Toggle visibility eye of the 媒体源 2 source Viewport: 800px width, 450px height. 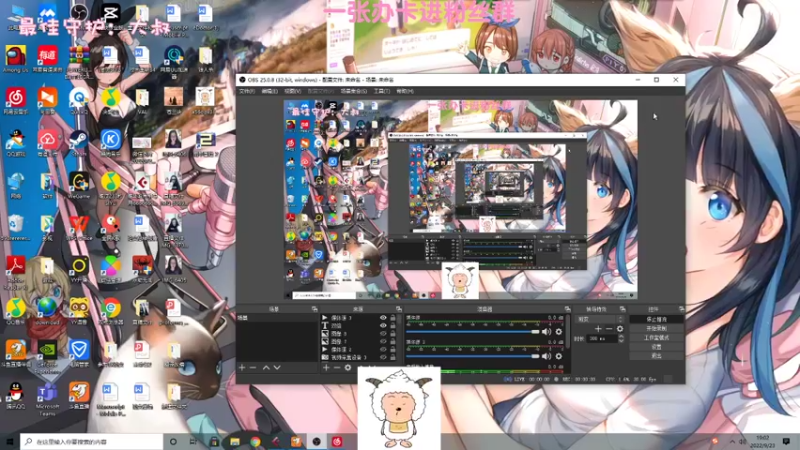[383, 349]
